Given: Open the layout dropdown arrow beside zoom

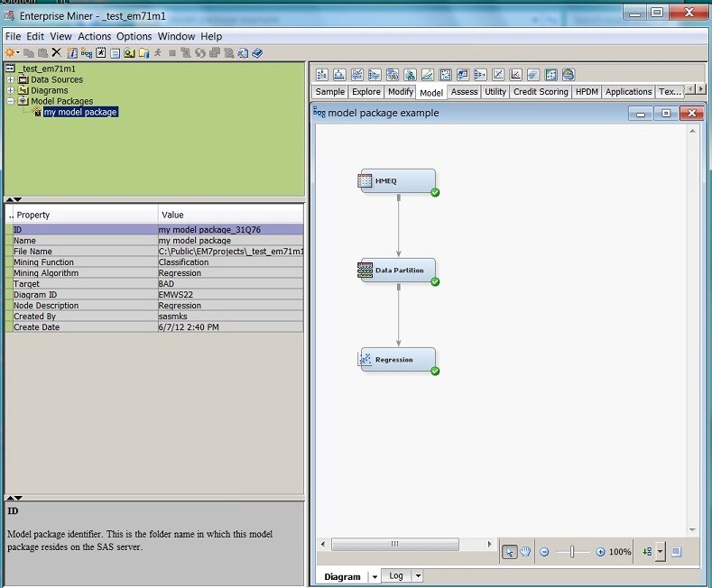Looking at the screenshot, I should (660, 552).
